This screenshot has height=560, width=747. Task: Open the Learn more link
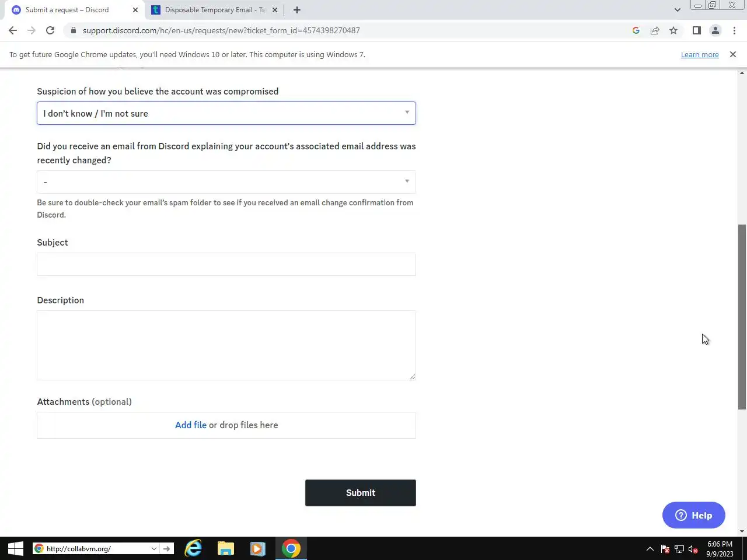(x=700, y=54)
